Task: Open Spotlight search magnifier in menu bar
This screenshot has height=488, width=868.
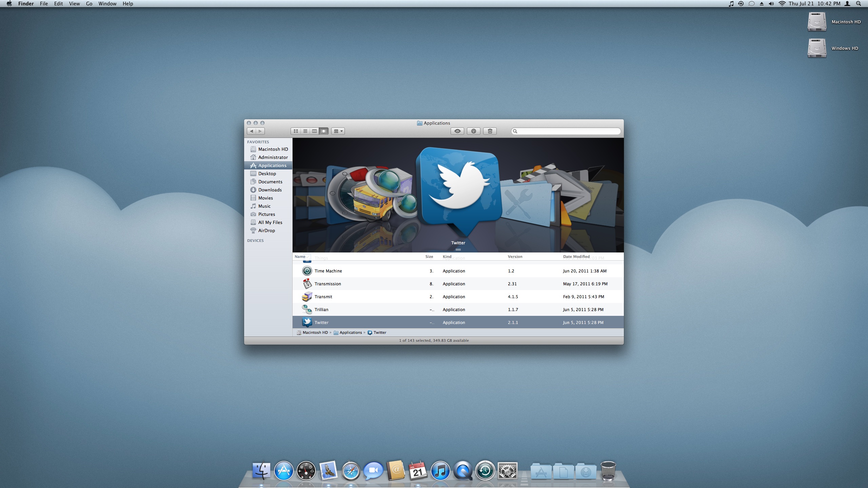Action: pyautogui.click(x=859, y=4)
